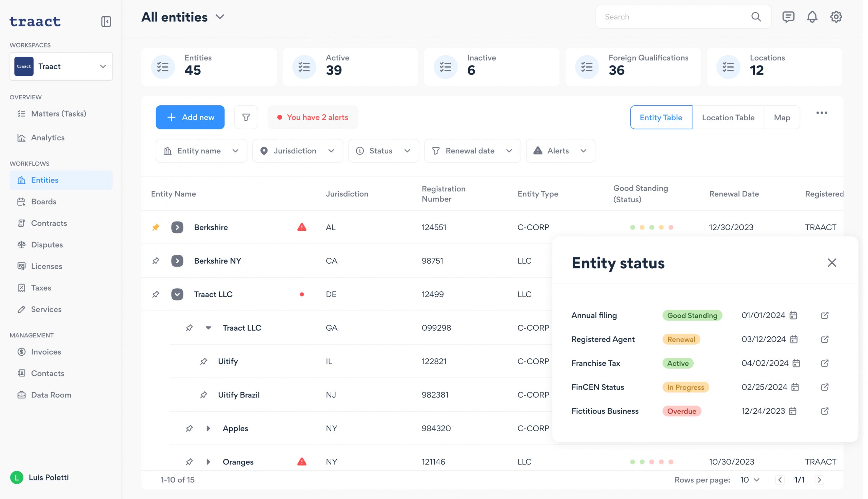The width and height of the screenshot is (868, 499).
Task: Click Berkshire good standing status dots
Action: coord(652,227)
